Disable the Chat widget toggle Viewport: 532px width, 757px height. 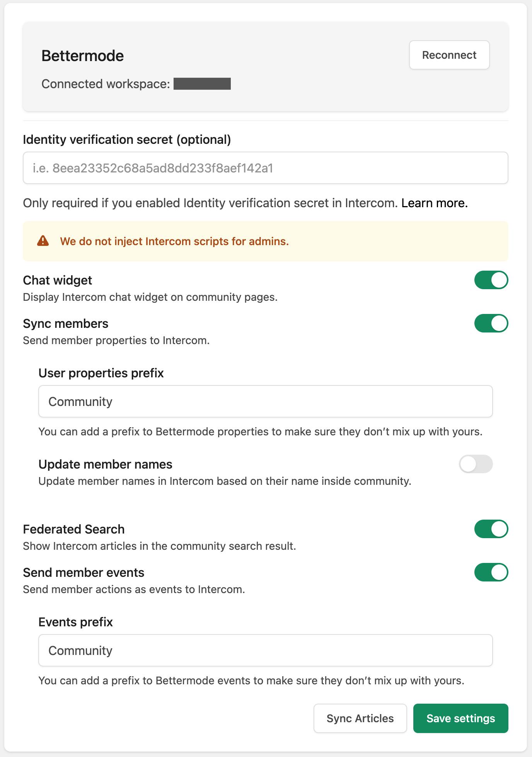click(491, 280)
